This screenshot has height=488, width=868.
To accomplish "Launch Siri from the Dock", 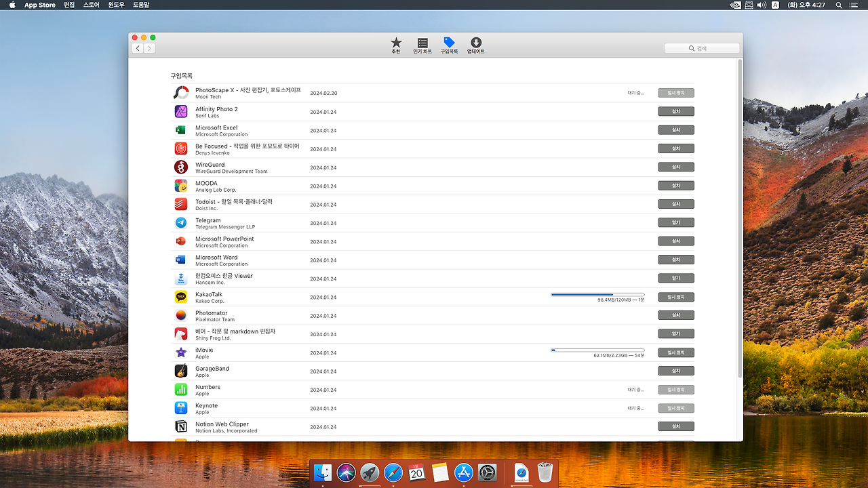I will [x=347, y=473].
